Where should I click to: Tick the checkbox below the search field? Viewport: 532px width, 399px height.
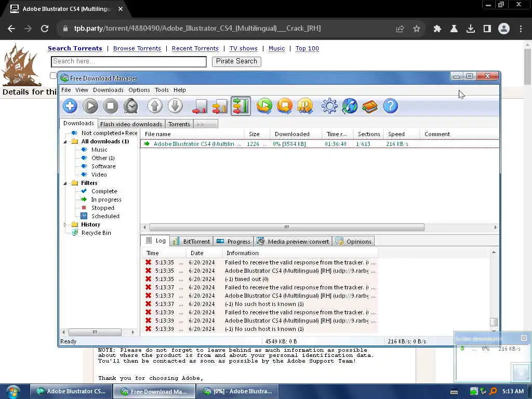tap(53, 75)
